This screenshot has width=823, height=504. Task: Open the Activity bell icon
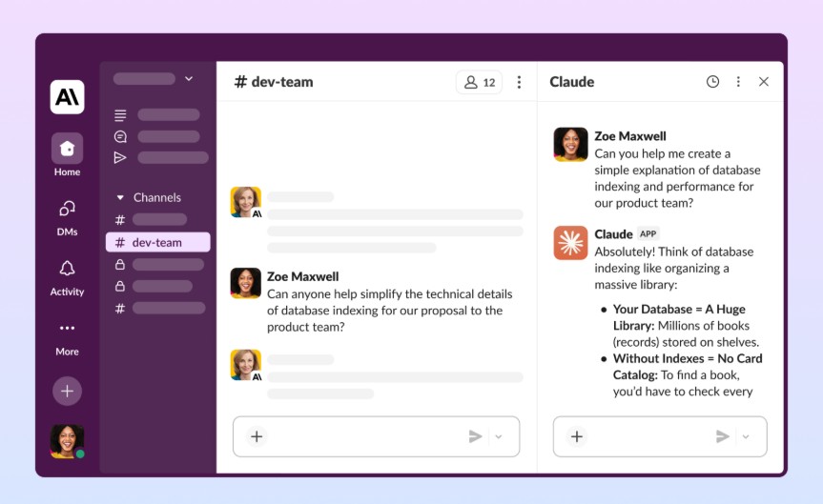pos(67,269)
